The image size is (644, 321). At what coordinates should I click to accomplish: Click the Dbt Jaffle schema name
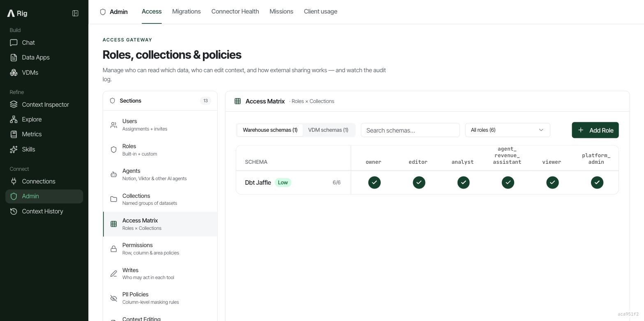coord(258,183)
